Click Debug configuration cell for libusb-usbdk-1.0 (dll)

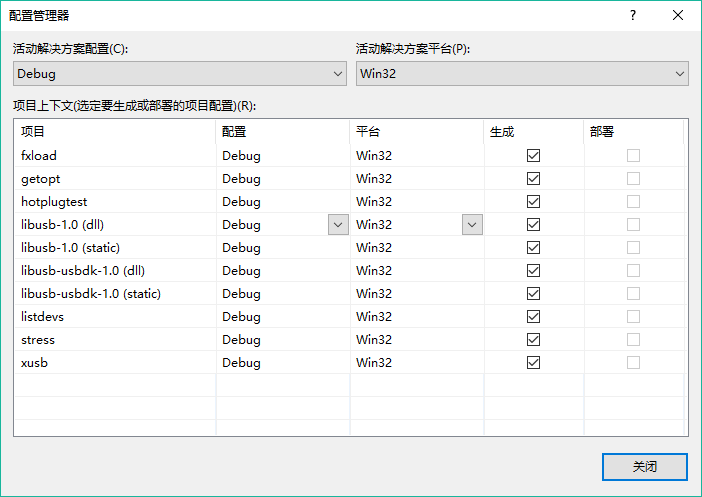(283, 271)
